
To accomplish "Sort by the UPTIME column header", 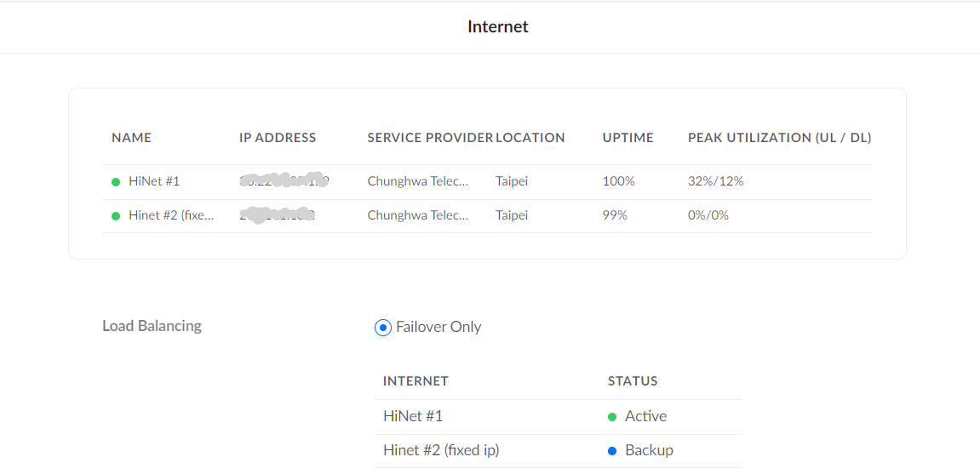I will click(x=628, y=138).
